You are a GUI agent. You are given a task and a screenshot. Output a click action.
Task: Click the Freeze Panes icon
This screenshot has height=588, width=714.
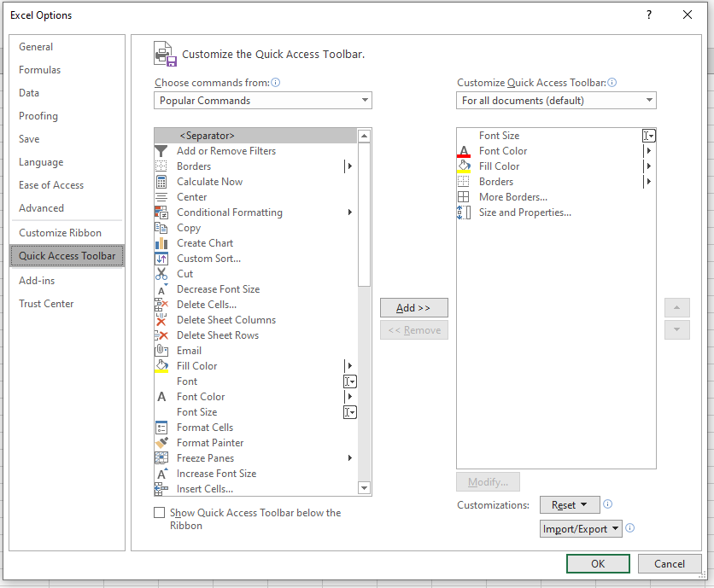coord(161,458)
